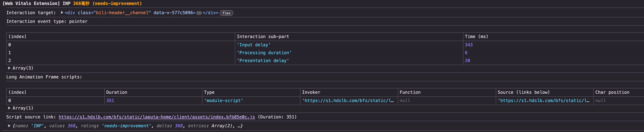Open the index.bfb85e0c.js script source link
The height and width of the screenshot is (132, 644).
(x=157, y=117)
